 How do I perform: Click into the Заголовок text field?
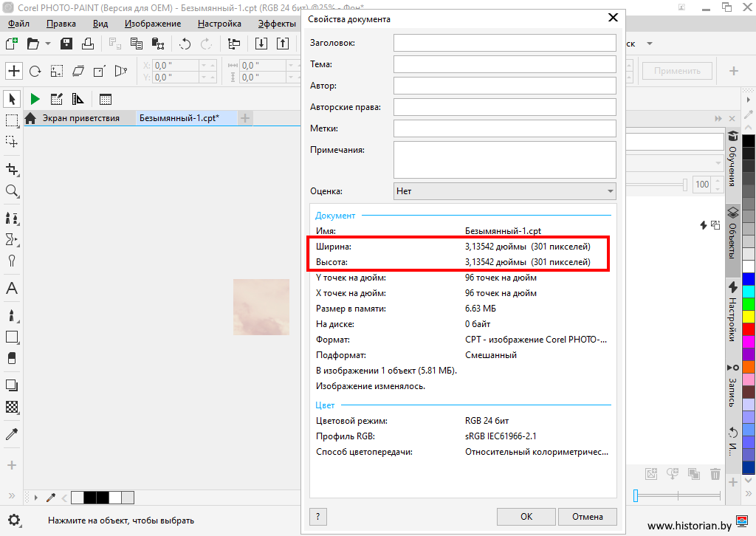tap(504, 43)
